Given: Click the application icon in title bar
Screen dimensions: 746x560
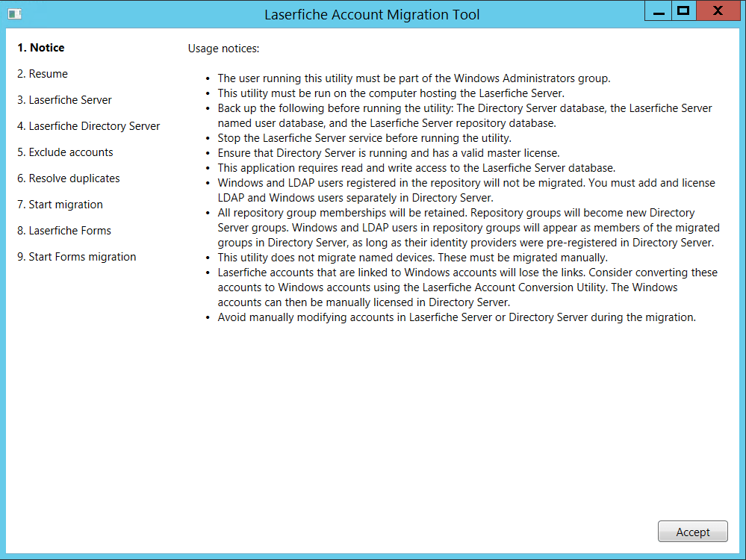Looking at the screenshot, I should click(15, 13).
